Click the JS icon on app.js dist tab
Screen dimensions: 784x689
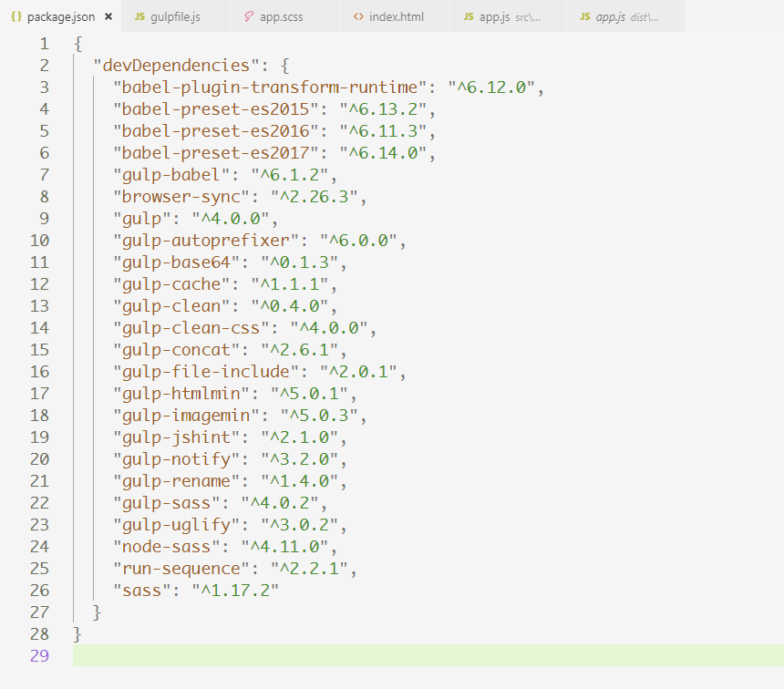[585, 16]
